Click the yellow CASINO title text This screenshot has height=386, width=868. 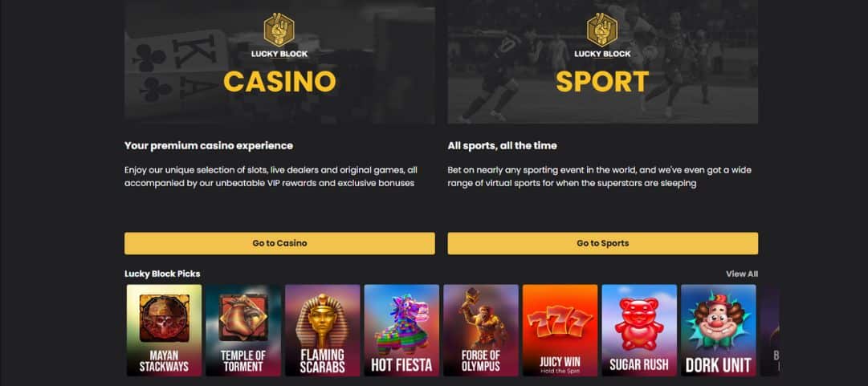click(279, 82)
